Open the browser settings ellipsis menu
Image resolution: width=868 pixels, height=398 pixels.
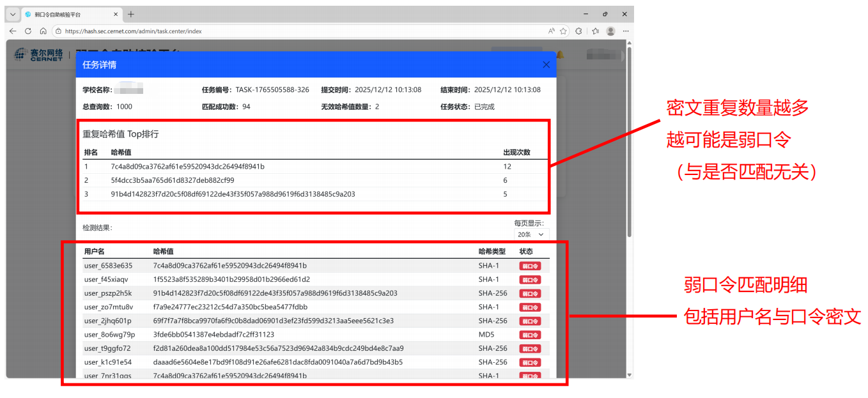pos(626,31)
